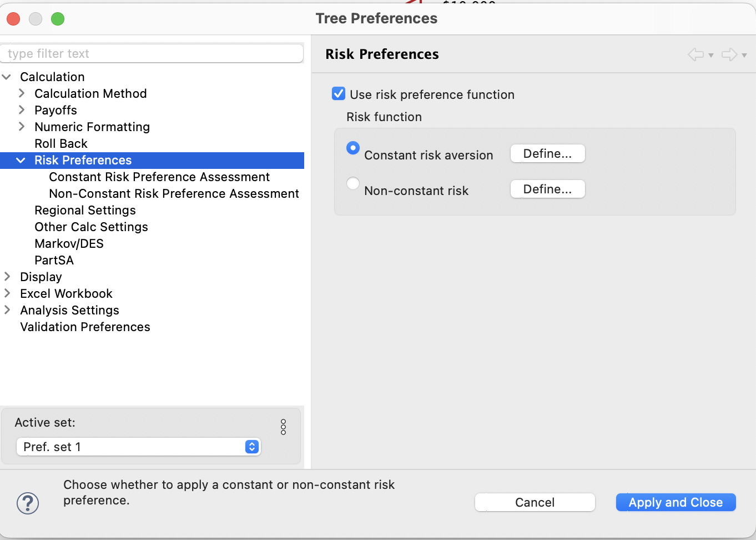Open the forward history dropdown arrow
Image resolution: width=756 pixels, height=540 pixels.
coord(744,55)
